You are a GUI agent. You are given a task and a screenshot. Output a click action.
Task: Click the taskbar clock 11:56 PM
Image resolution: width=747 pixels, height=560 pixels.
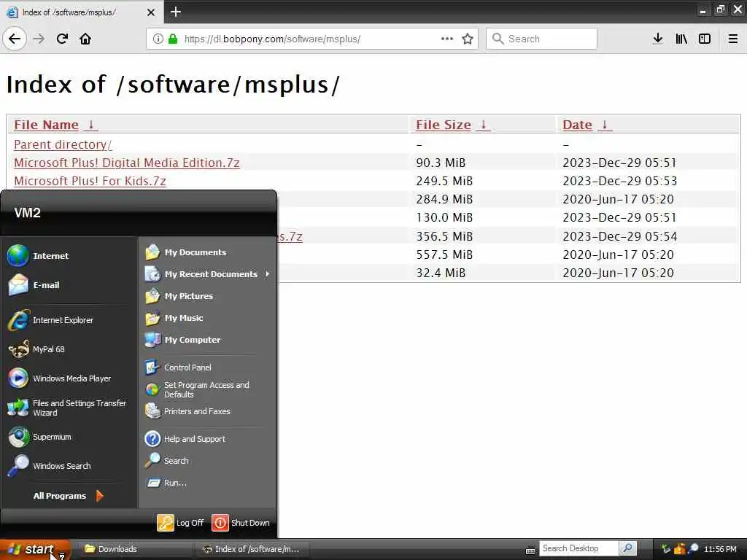(720, 549)
